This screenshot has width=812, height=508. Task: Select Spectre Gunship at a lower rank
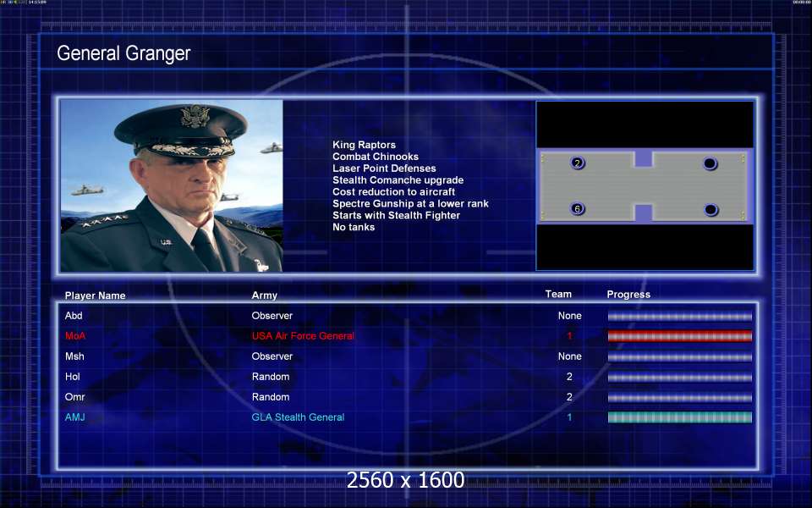411,204
